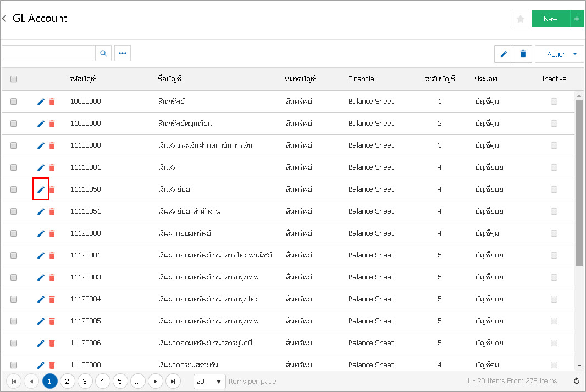The width and height of the screenshot is (586, 392).
Task: Edit account 11120003 with pencil icon
Action: click(x=41, y=277)
